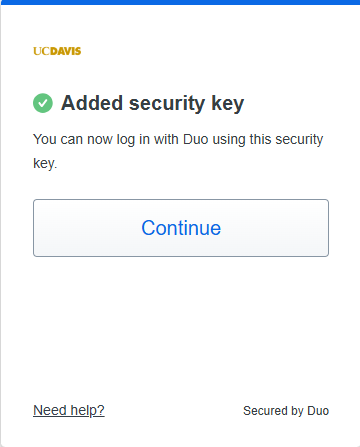Click the words "this security" in message
Screen dimensions: 360x447
(286, 140)
